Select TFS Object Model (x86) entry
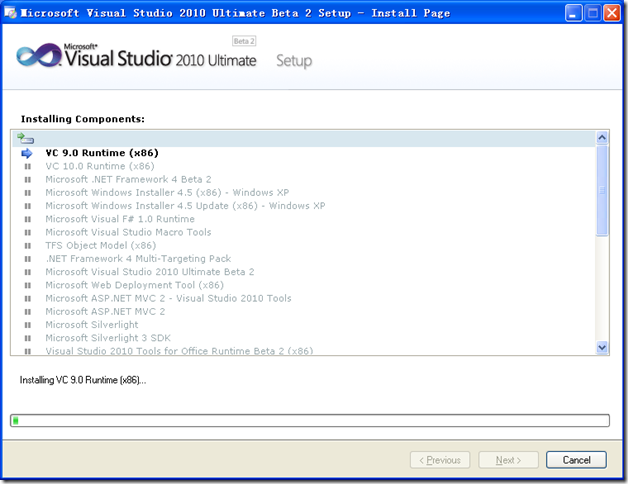The height and width of the screenshot is (484, 628). (x=101, y=246)
